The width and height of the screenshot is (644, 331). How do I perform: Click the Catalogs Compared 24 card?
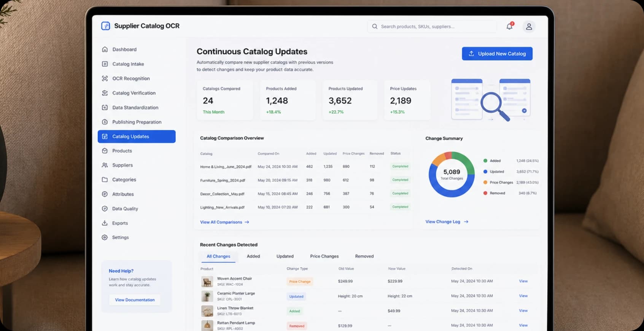point(225,100)
